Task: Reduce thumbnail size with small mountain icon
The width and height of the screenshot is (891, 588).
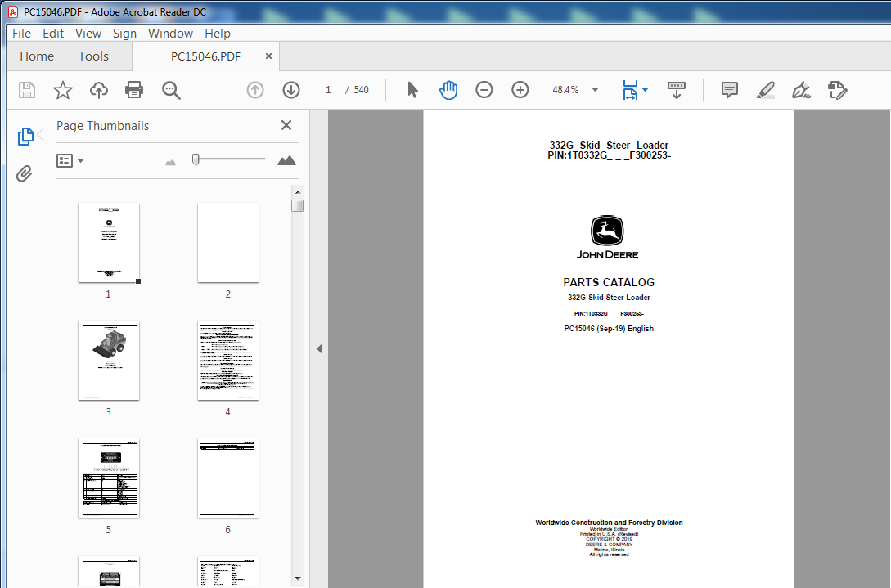Action: pos(170,163)
